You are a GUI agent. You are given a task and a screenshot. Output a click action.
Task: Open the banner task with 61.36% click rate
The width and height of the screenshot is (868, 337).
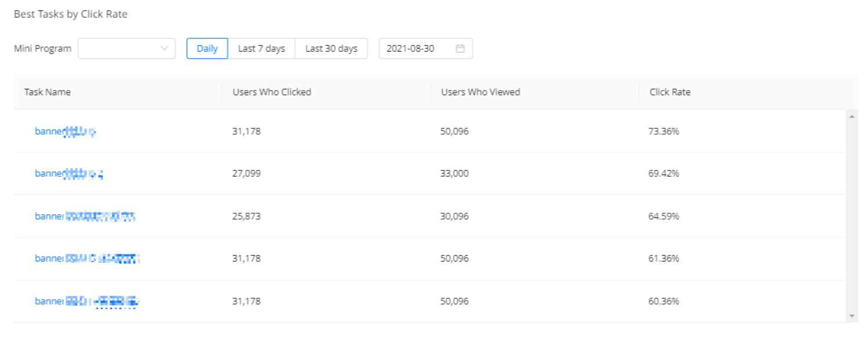point(87,259)
